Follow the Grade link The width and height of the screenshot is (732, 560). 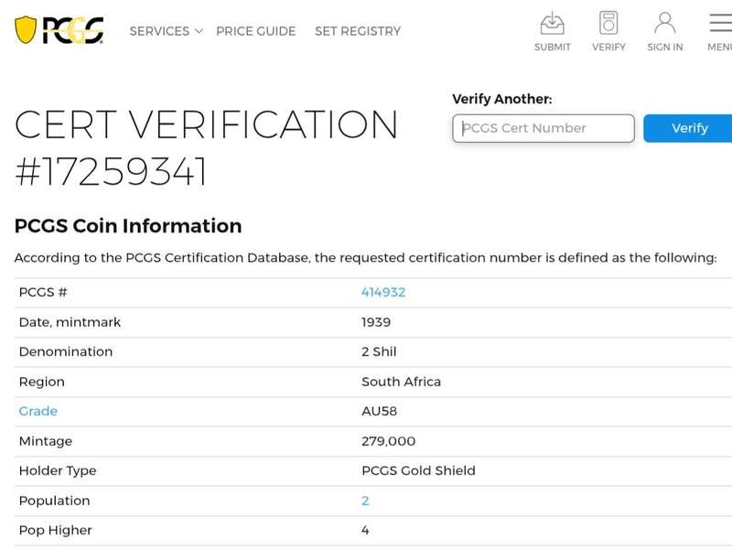point(38,411)
